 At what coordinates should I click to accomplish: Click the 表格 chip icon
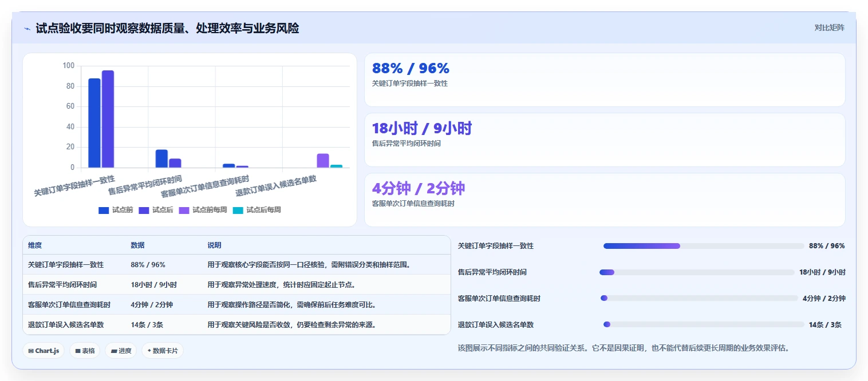point(77,351)
